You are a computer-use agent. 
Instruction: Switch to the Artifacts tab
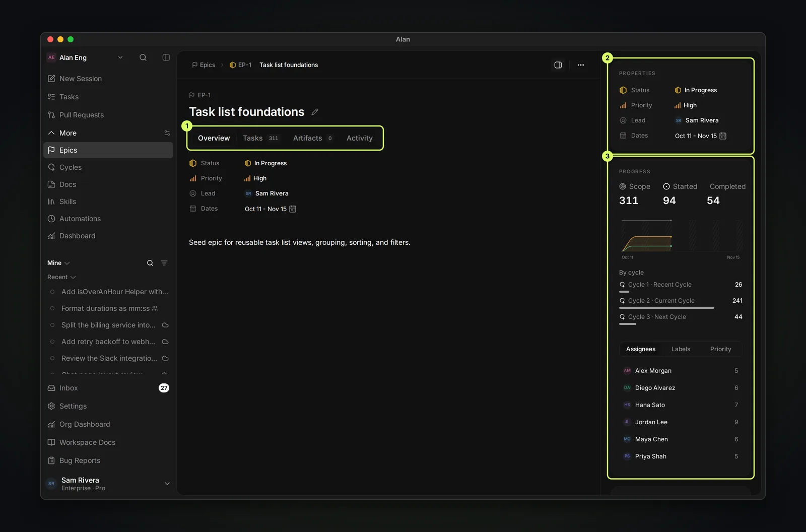[313, 138]
